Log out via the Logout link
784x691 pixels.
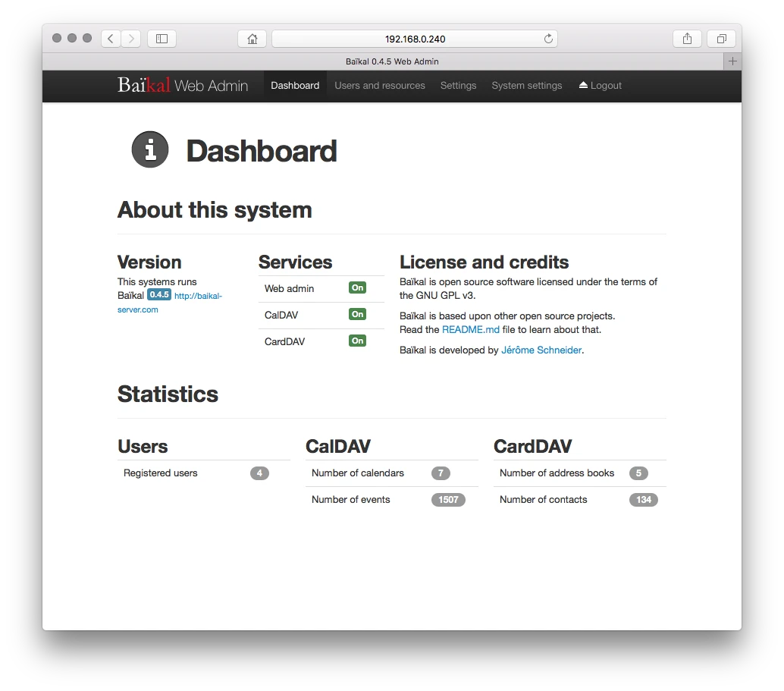600,86
